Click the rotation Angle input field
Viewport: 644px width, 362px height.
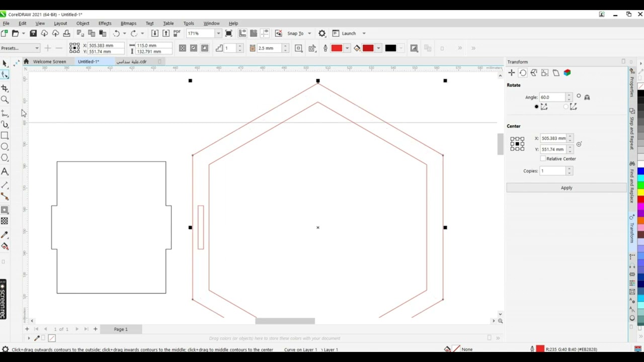tap(552, 97)
